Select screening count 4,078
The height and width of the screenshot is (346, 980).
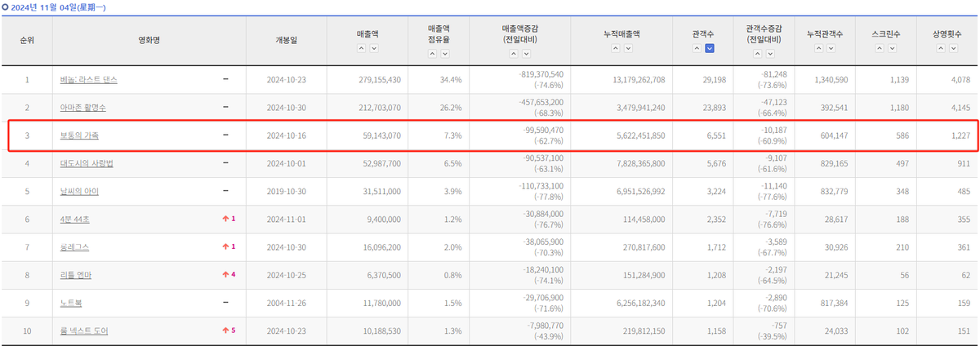[x=960, y=80]
